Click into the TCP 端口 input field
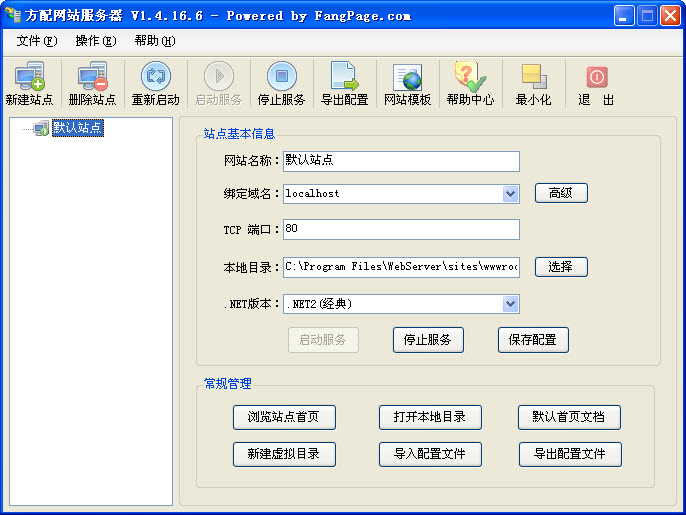The height and width of the screenshot is (515, 686). (x=401, y=229)
